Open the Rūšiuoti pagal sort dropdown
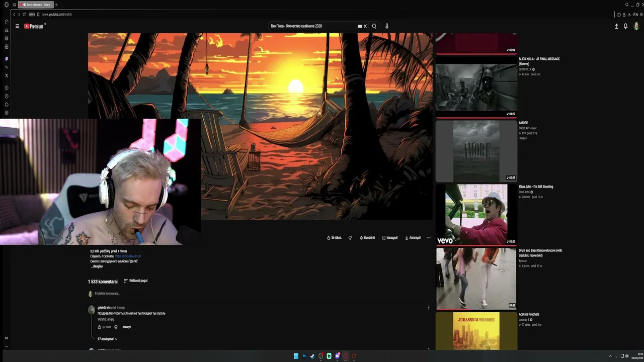Viewport: 644px width, 362px height. [136, 281]
